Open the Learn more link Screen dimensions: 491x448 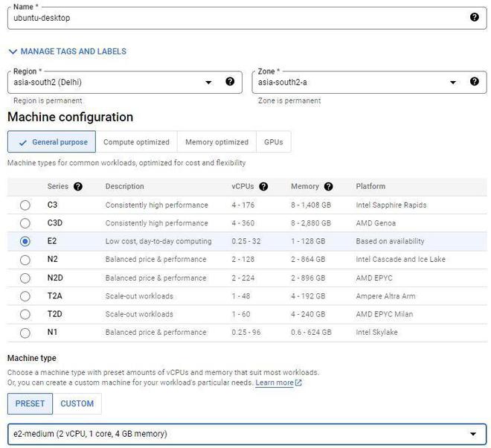pos(274,383)
